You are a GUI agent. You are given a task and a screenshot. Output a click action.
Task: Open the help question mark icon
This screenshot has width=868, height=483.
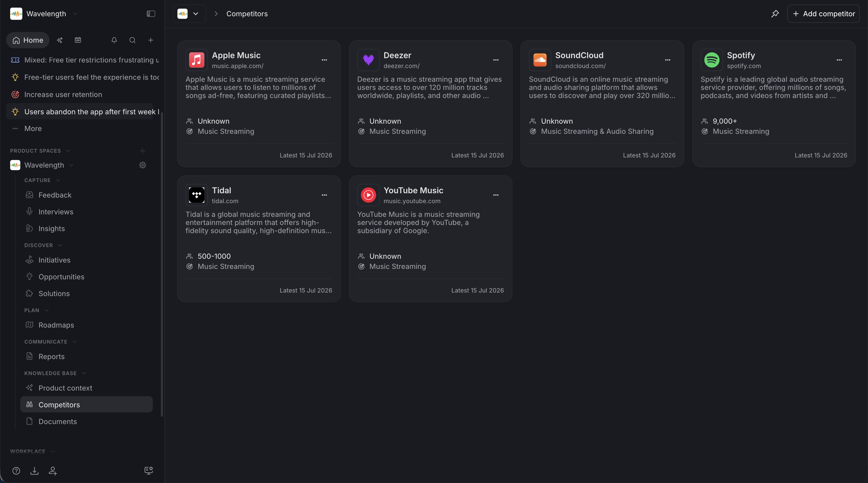pos(16,471)
